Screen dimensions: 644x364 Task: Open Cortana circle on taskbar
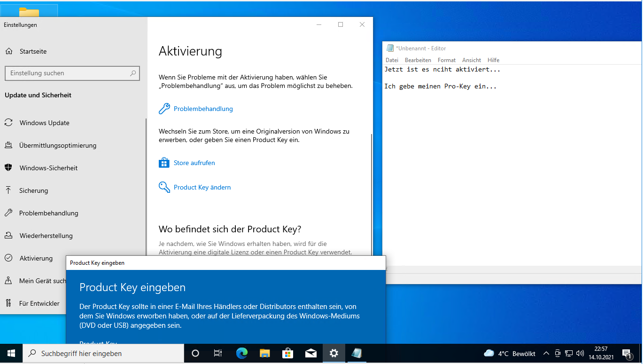[195, 353]
